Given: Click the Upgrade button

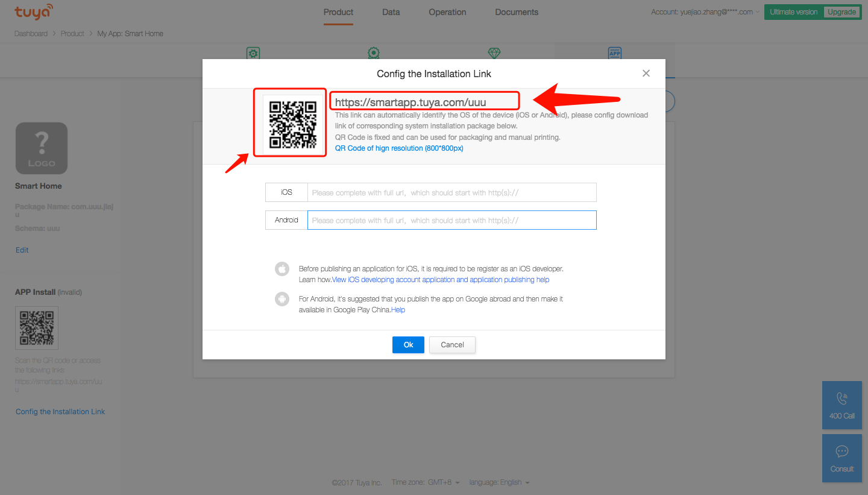Looking at the screenshot, I should pos(841,12).
